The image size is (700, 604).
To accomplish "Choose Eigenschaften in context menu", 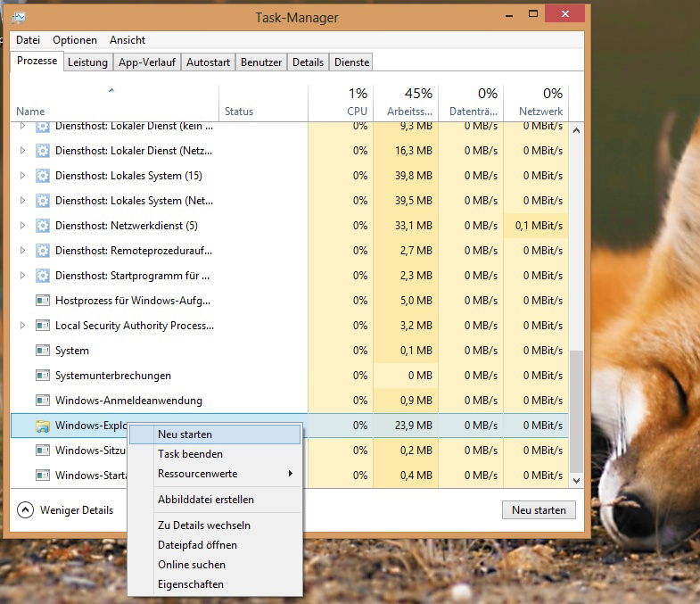I will (215, 584).
